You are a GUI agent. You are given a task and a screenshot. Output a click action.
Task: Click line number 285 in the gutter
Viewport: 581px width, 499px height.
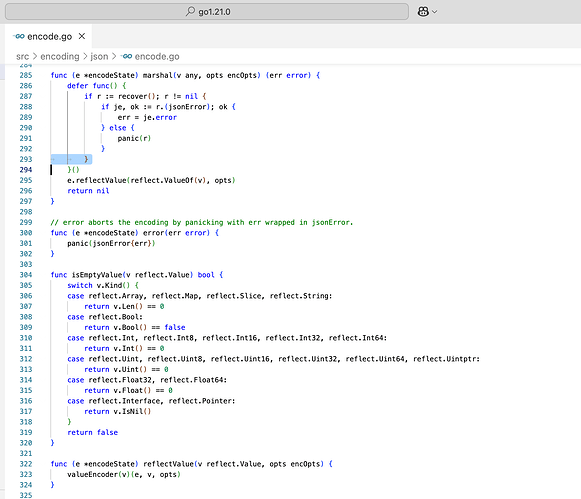(x=26, y=75)
